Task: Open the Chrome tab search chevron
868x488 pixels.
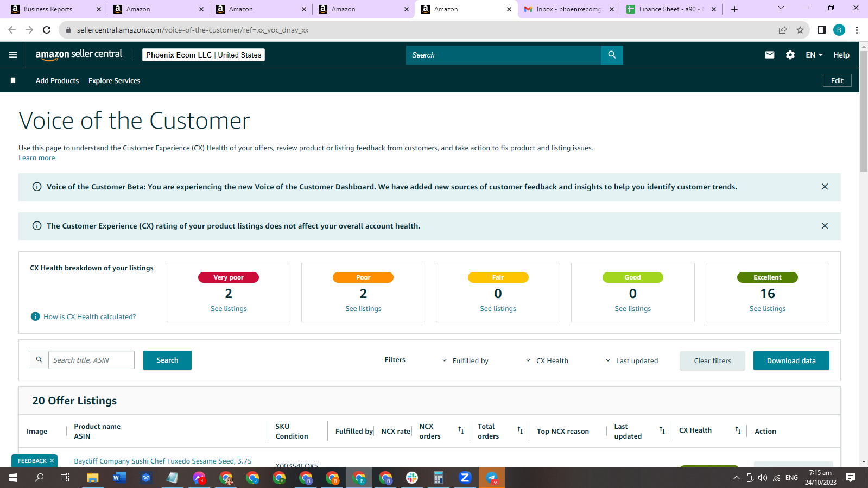Action: [x=781, y=8]
